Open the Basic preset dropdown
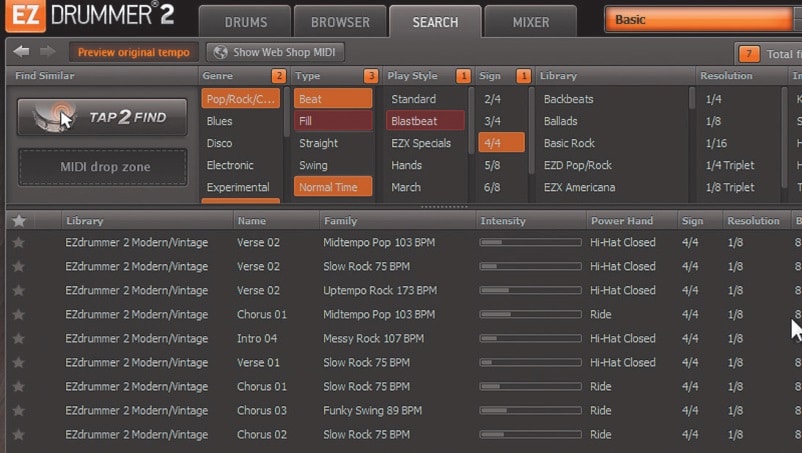 [x=700, y=20]
